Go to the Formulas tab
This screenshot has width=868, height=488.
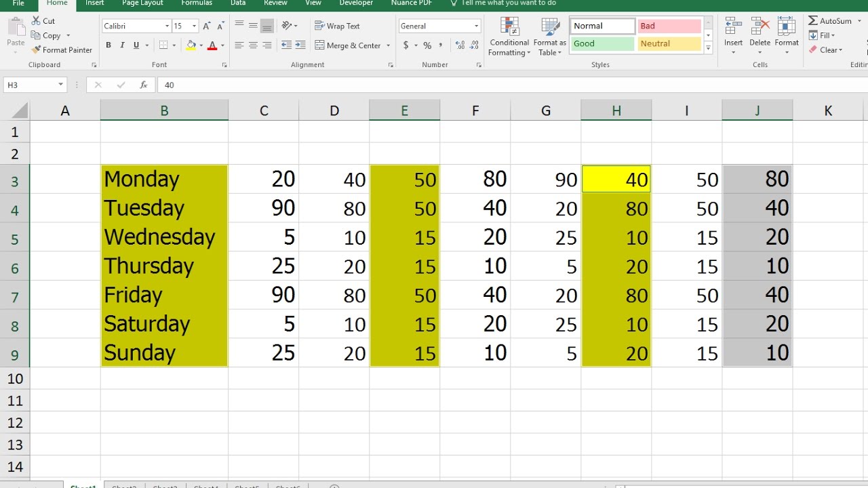pos(197,3)
